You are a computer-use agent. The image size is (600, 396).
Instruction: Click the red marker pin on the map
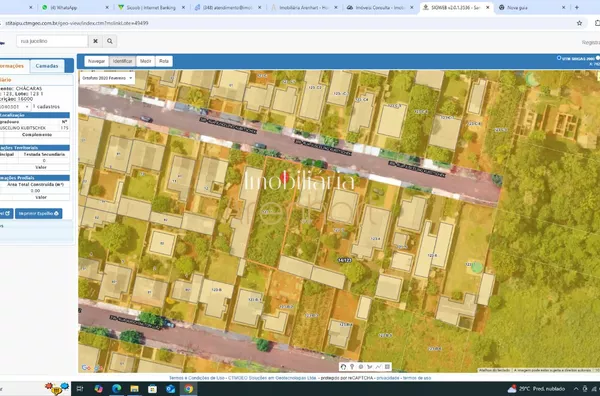pyautogui.click(x=284, y=177)
